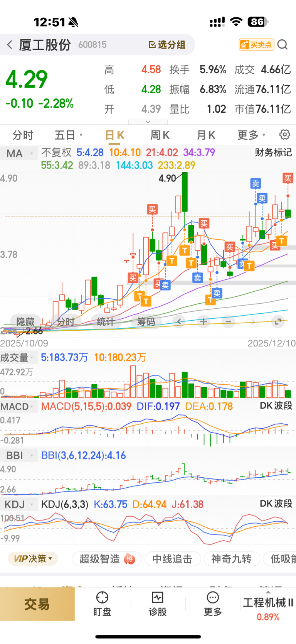Open BBI indicator dropdown
This screenshot has width=296, height=644.
point(18,455)
